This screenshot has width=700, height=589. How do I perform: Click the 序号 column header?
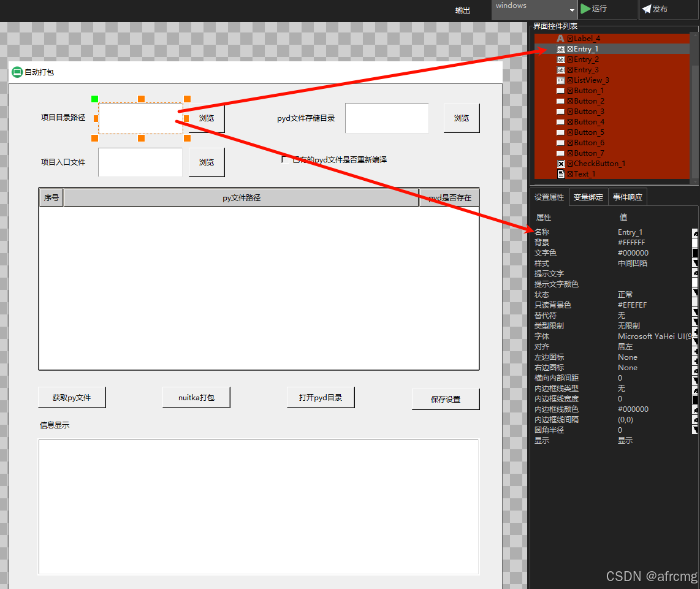coord(51,197)
